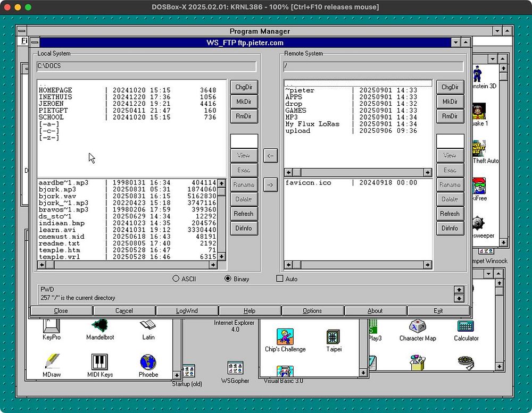Select ASCII transfer mode

coord(176,279)
